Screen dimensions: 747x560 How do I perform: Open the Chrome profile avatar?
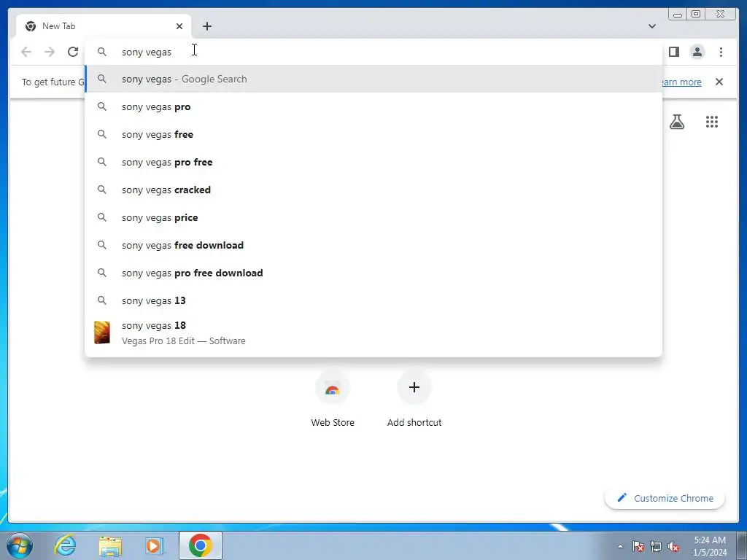tap(697, 52)
